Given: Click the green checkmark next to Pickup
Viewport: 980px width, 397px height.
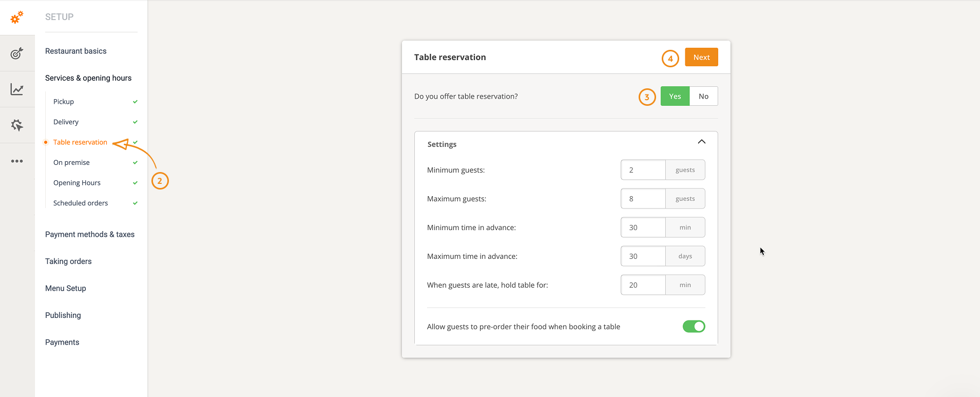Looking at the screenshot, I should (135, 102).
